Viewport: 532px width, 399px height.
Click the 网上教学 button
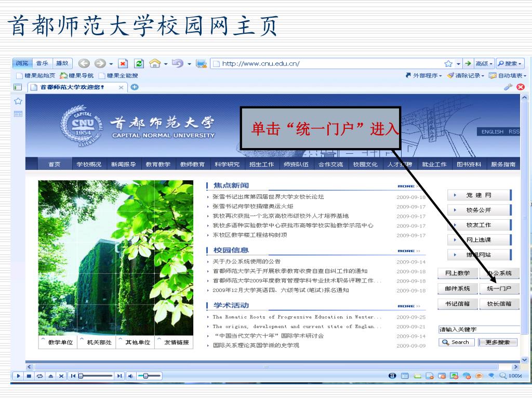458,273
